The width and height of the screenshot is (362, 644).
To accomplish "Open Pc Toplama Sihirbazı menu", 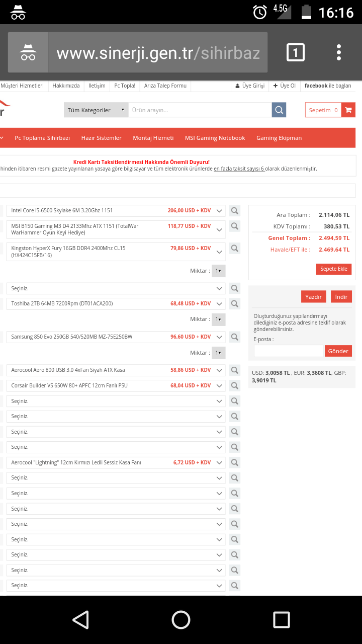I will 42,138.
